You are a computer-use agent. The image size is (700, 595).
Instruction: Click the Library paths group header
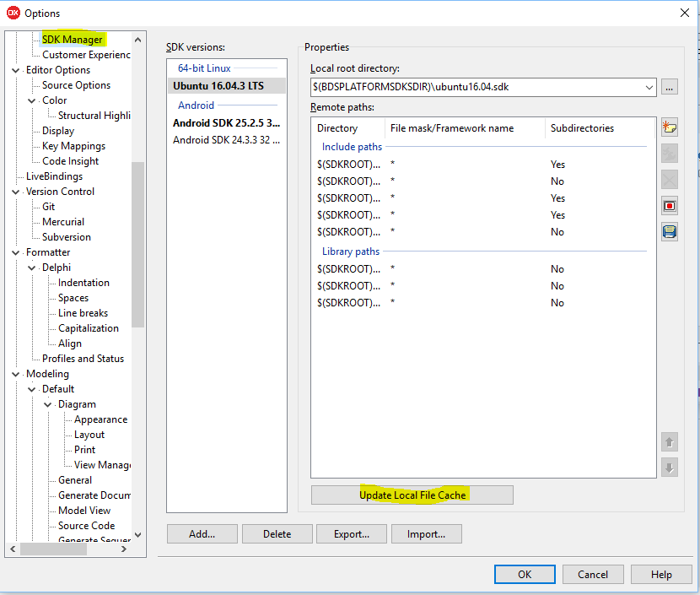click(x=351, y=252)
